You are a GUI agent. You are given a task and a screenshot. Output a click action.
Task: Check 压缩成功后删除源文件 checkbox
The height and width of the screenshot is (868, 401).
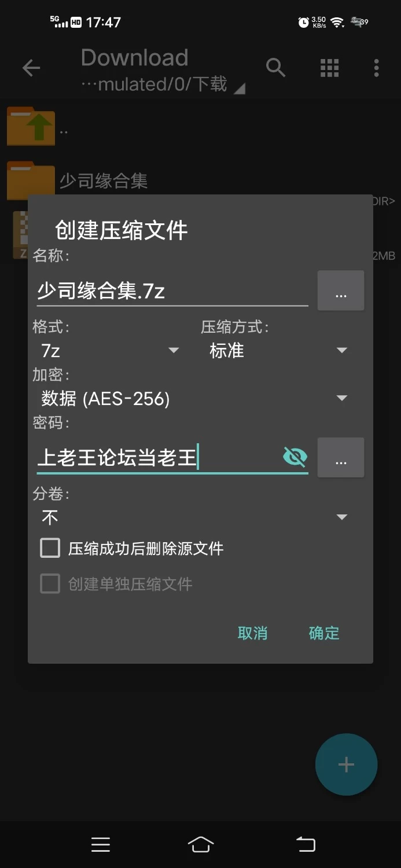tap(50, 548)
